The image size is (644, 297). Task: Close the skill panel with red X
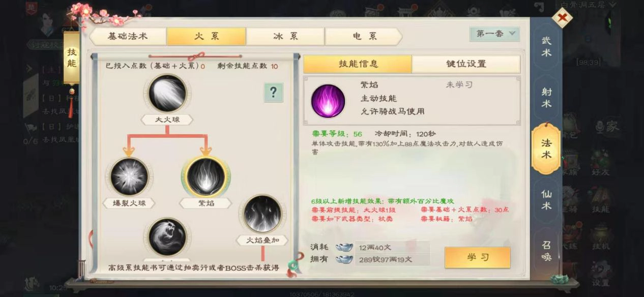[x=562, y=18]
